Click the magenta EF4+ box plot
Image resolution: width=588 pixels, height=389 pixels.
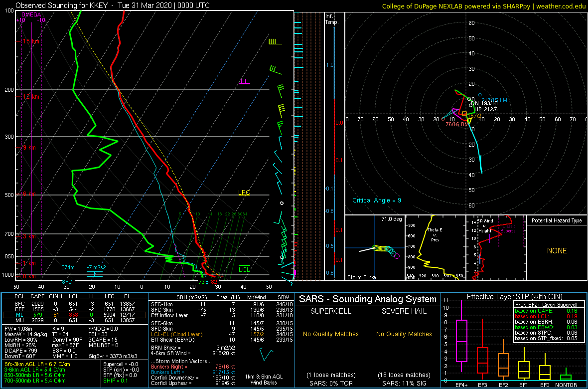click(x=461, y=336)
